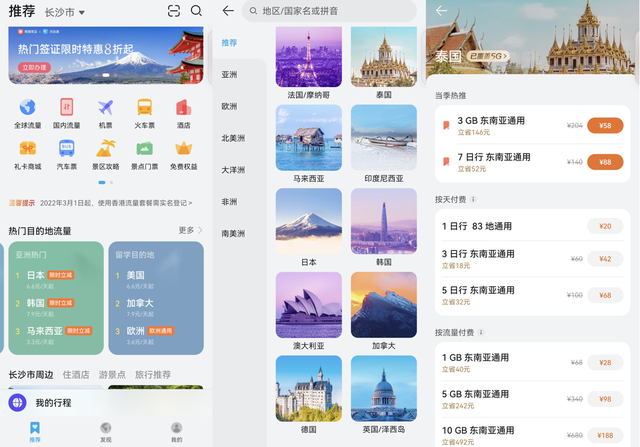Select 加拿大 in the 留学目的地 card

[140, 303]
